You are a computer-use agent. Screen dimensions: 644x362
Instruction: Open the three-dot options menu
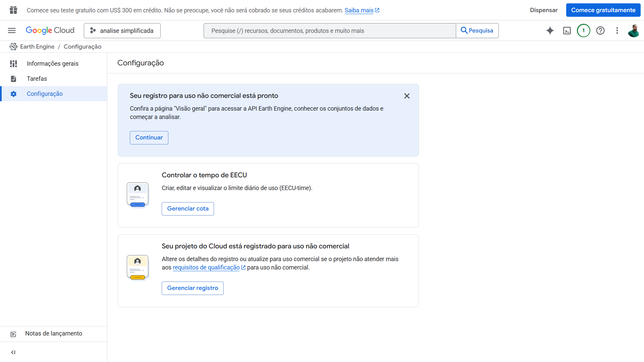coord(617,31)
